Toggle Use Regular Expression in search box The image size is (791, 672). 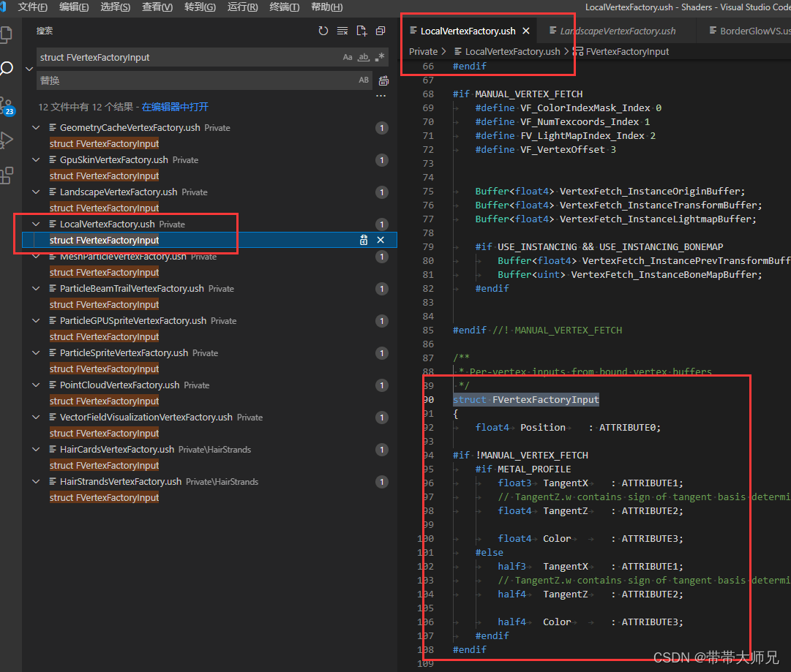click(379, 57)
